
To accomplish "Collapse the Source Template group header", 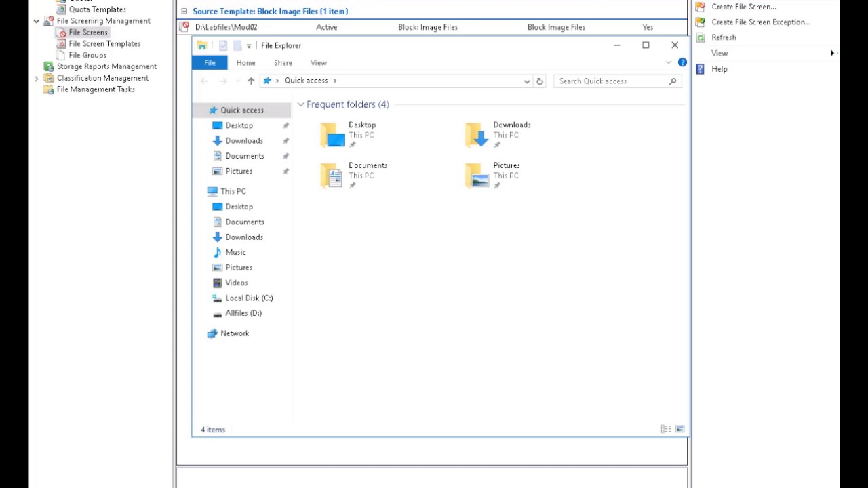I will click(184, 11).
